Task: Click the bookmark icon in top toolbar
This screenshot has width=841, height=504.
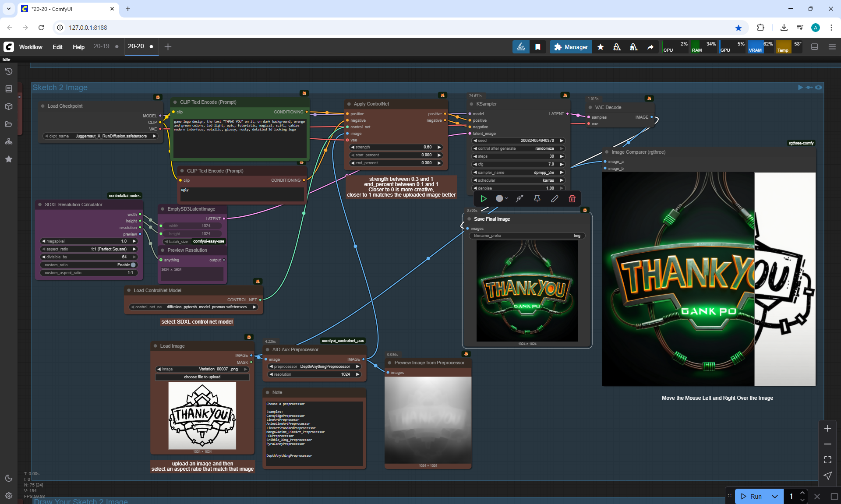Action: point(538,47)
